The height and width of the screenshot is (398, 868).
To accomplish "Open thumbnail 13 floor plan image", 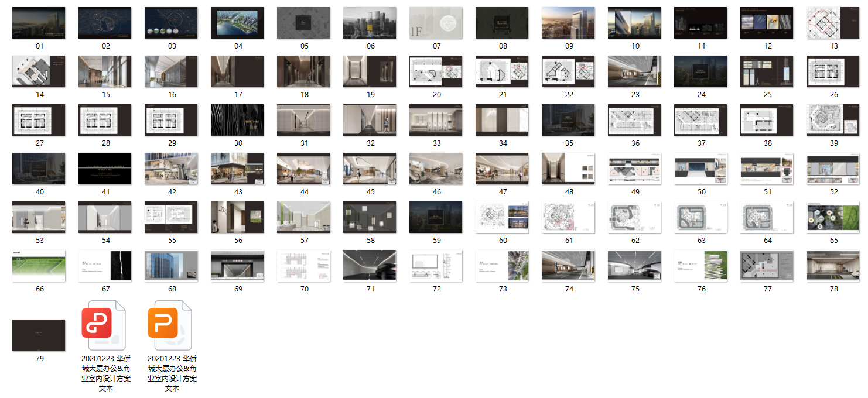I will pos(833,23).
